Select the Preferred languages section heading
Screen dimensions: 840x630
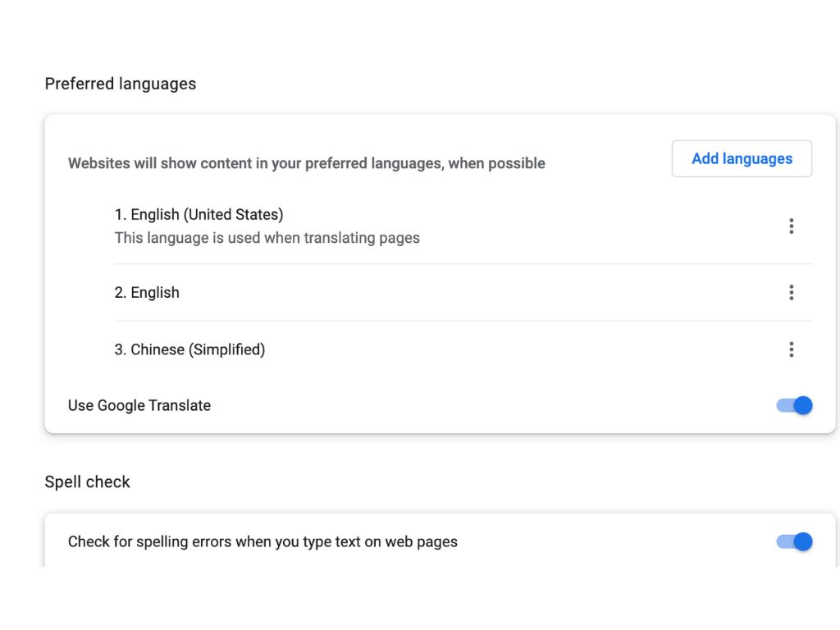[120, 83]
